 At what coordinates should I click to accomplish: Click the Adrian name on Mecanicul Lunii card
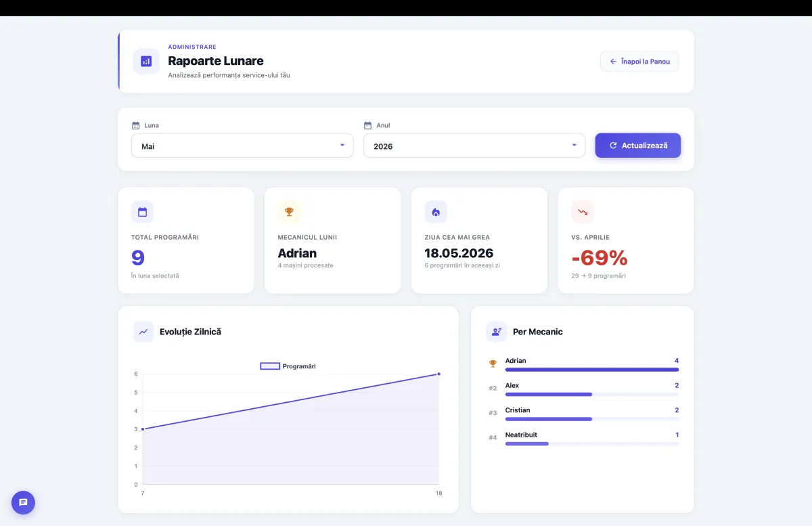(297, 253)
